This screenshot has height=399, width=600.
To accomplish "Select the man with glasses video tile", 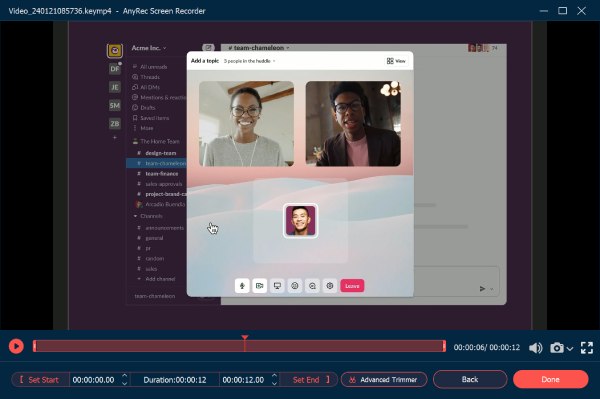I will click(353, 123).
